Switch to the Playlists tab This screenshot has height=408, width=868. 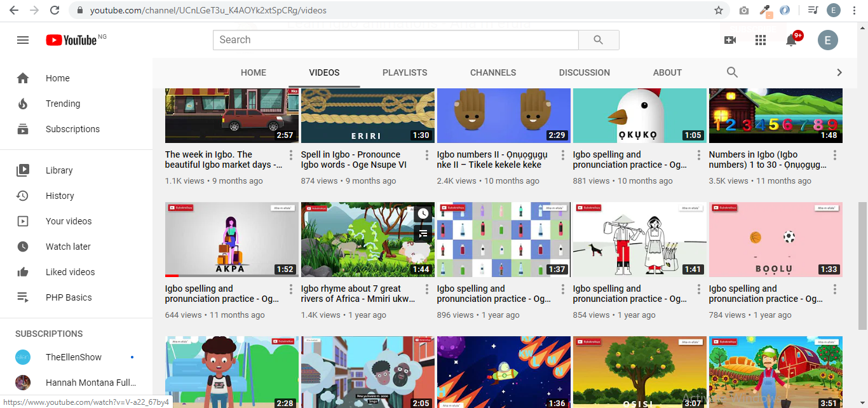point(405,72)
